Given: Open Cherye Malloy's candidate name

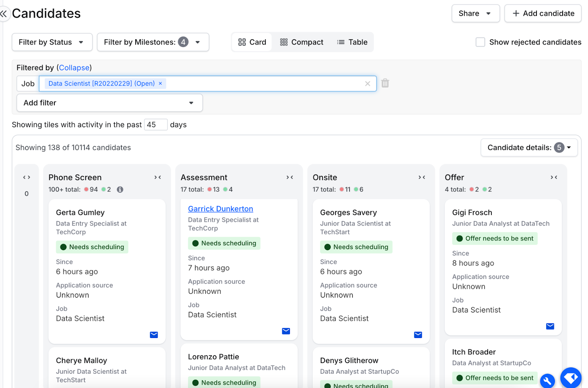Looking at the screenshot, I should (x=81, y=360).
